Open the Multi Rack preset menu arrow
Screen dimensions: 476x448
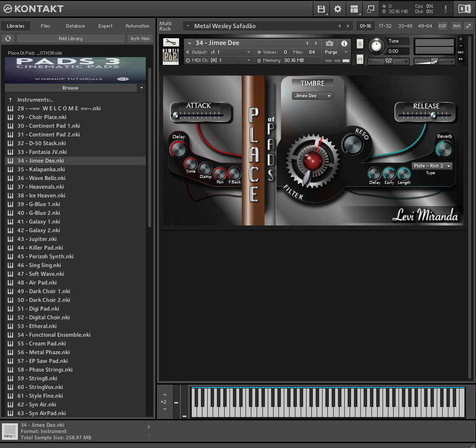[x=188, y=26]
